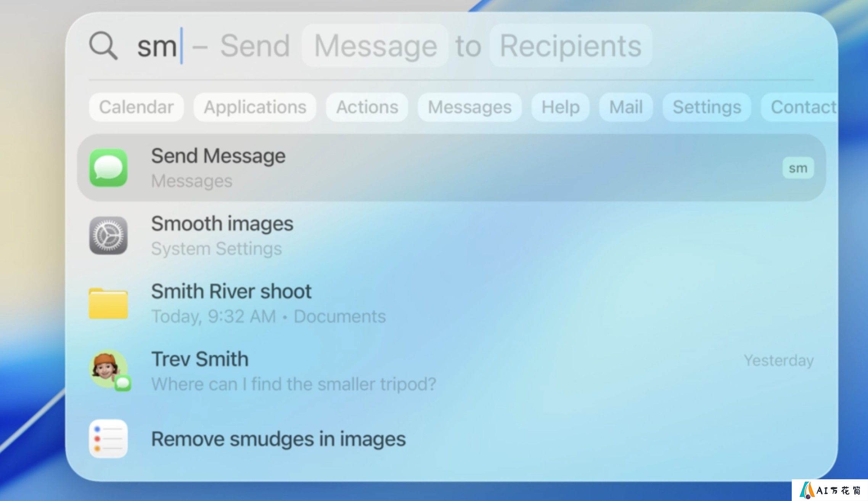Choose the Help filter chip
The width and height of the screenshot is (868, 501).
click(561, 107)
